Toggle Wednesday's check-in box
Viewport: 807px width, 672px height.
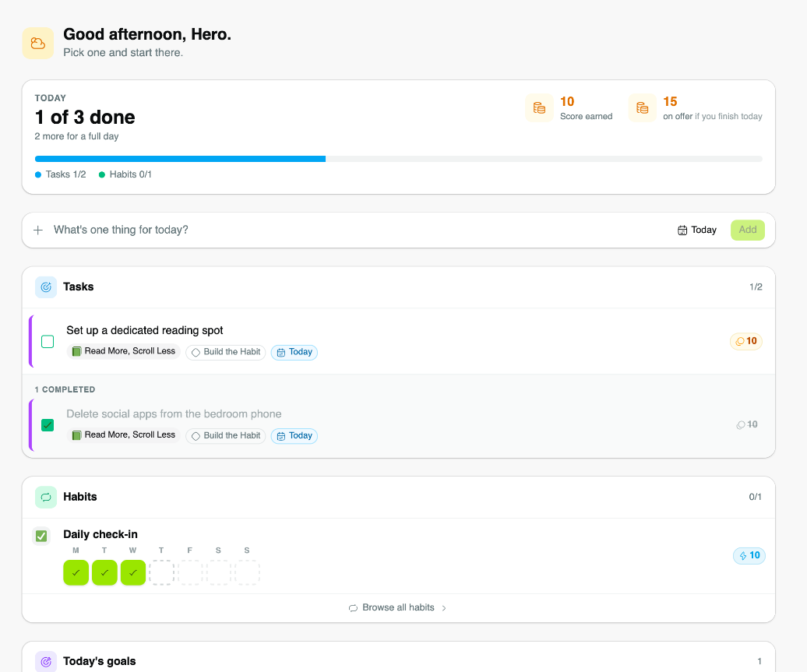133,572
